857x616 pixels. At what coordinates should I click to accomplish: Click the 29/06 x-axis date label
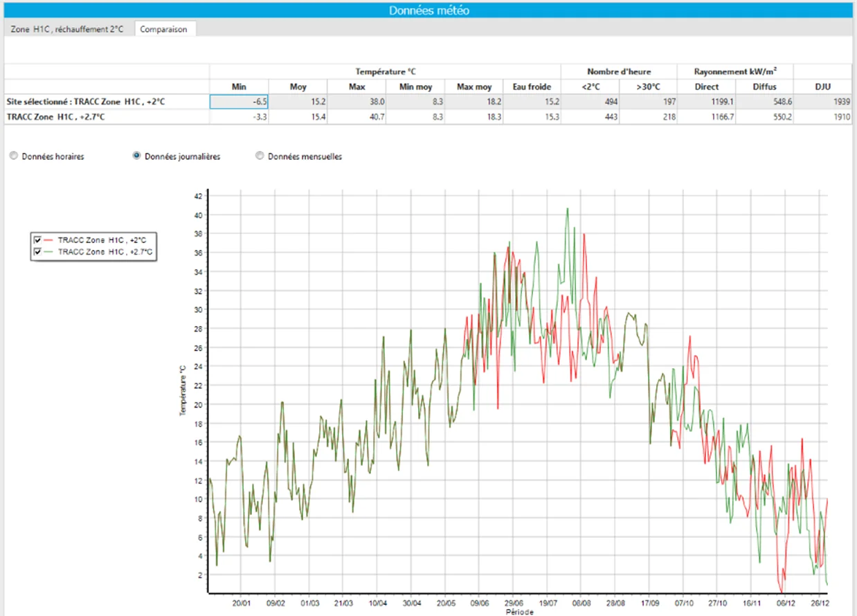(512, 603)
